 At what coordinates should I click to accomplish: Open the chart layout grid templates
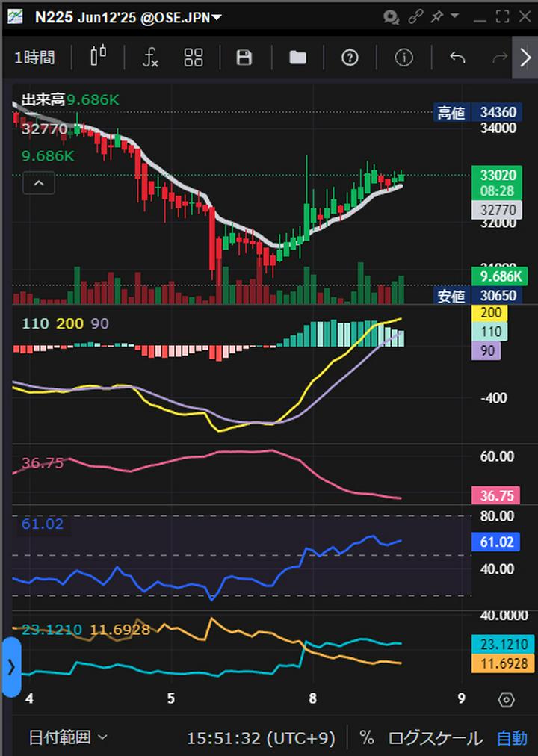pyautogui.click(x=194, y=58)
